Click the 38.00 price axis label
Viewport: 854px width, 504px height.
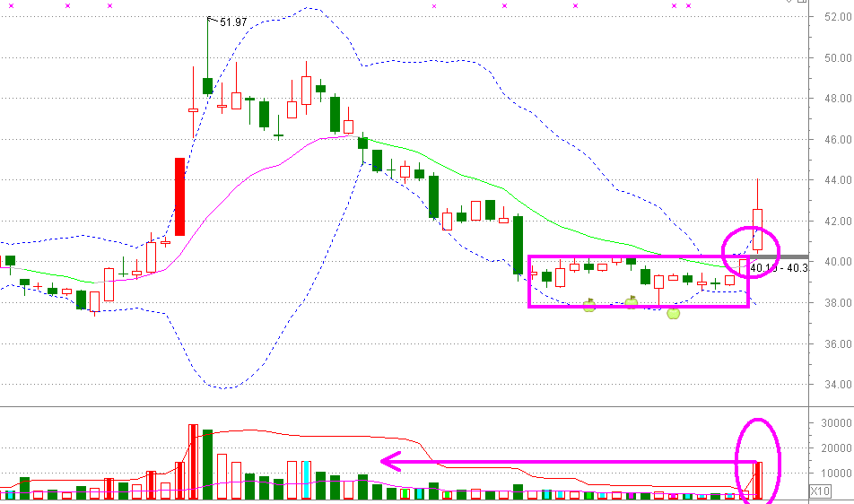[838, 302]
